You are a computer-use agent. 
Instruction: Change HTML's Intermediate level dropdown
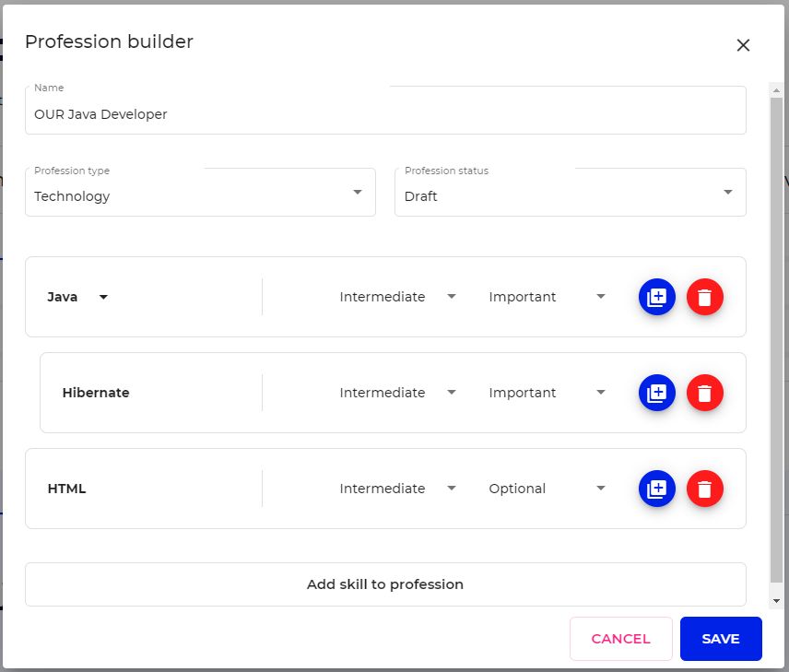[397, 489]
